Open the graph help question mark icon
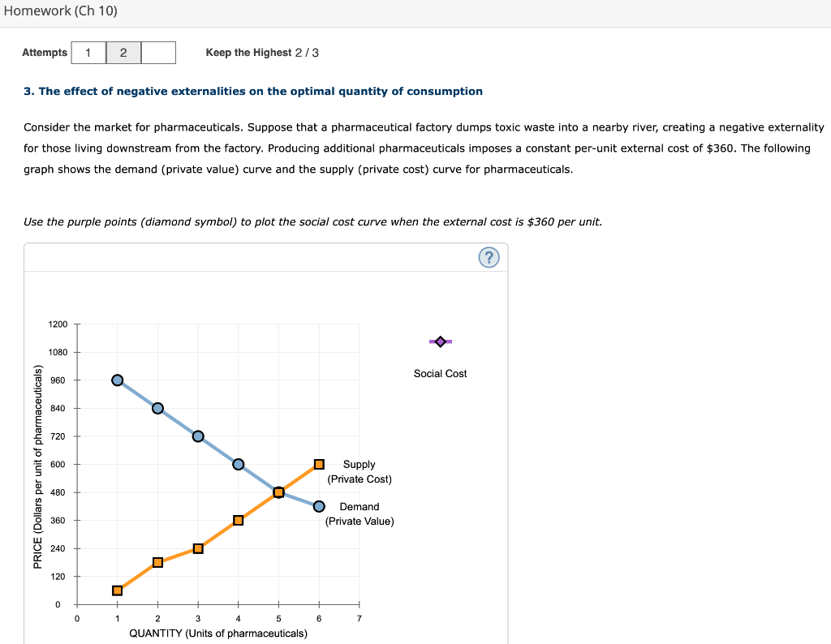Screen dimensions: 831x644 [489, 257]
